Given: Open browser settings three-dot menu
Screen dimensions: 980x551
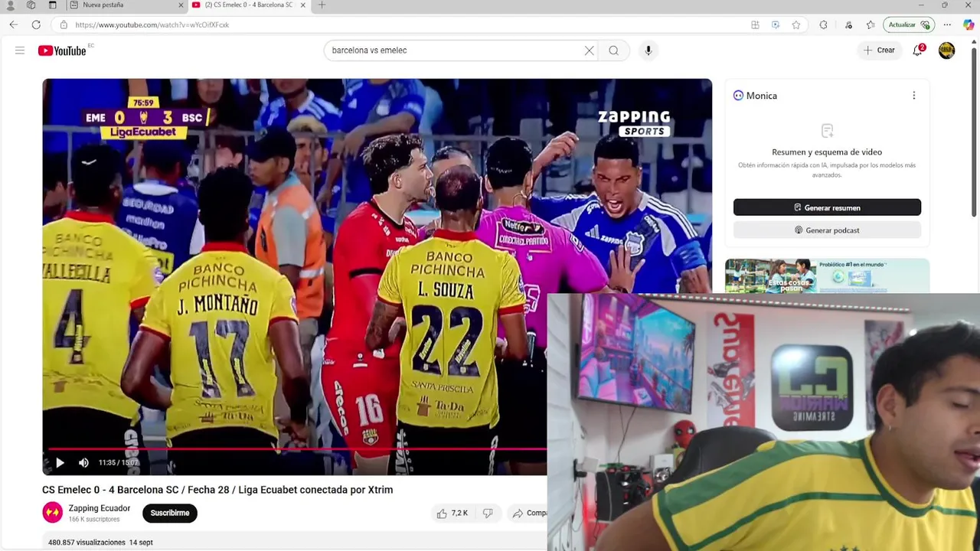Looking at the screenshot, I should click(x=947, y=24).
